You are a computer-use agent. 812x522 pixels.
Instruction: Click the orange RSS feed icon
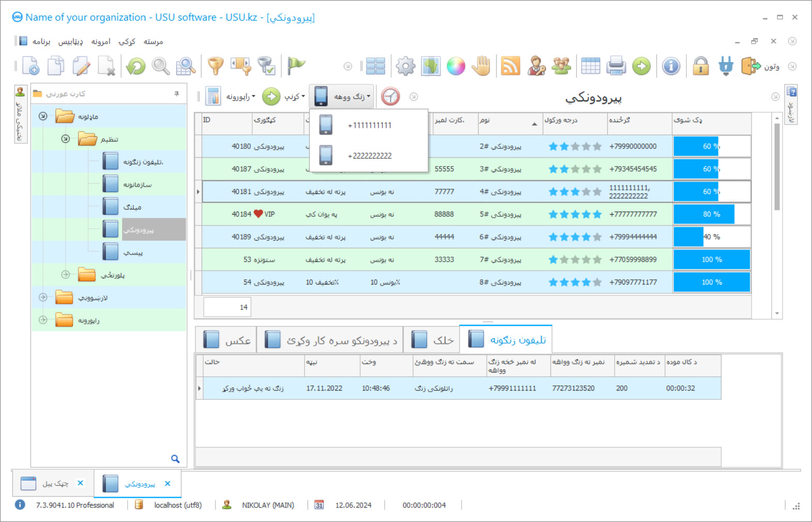pos(511,66)
